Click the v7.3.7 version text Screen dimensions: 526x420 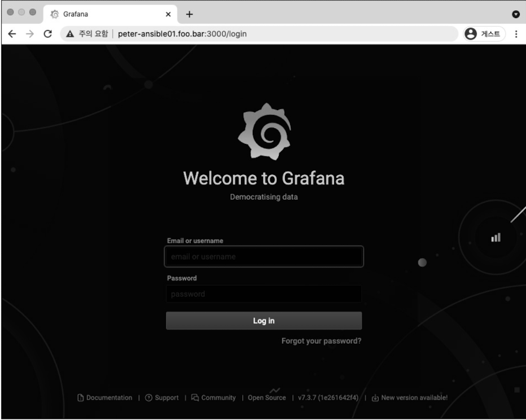pyautogui.click(x=328, y=397)
